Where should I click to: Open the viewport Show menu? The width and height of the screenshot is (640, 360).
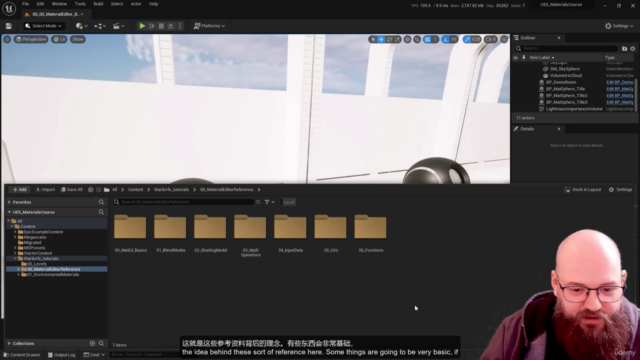click(x=78, y=39)
